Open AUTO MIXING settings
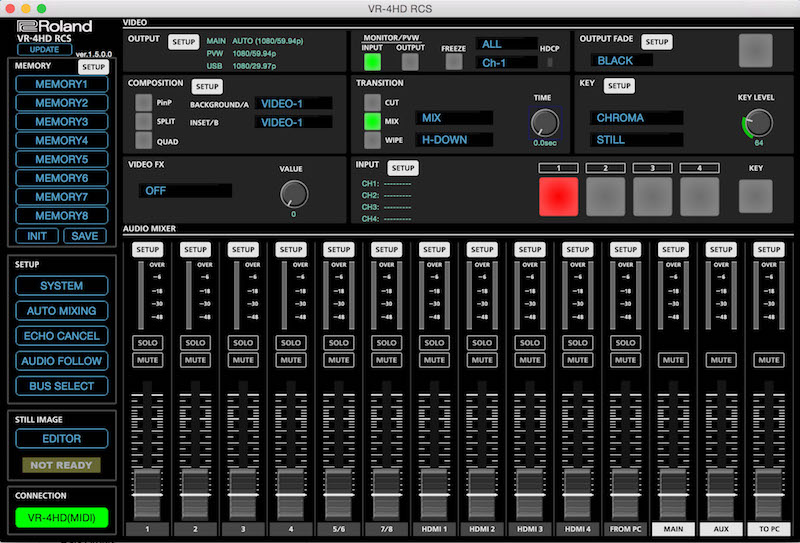This screenshot has width=800, height=543. [x=62, y=311]
